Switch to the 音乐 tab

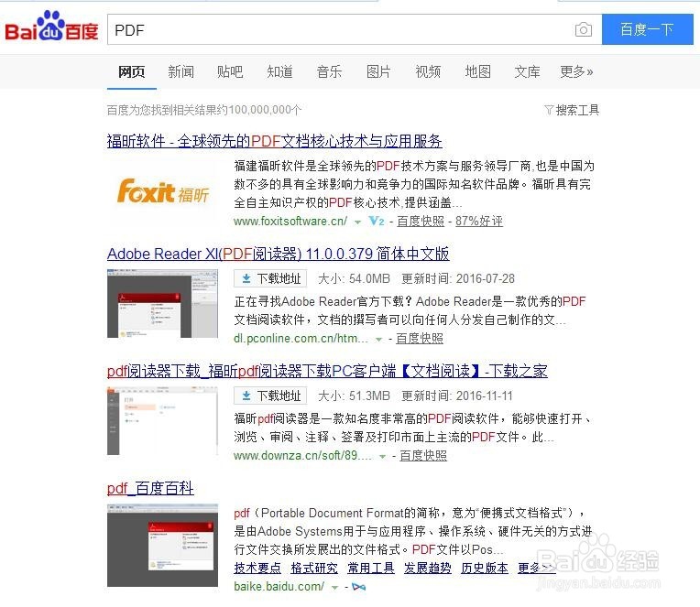coord(330,71)
